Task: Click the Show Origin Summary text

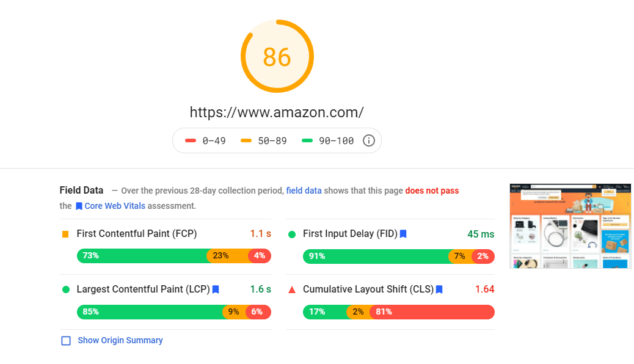Action: tap(120, 340)
